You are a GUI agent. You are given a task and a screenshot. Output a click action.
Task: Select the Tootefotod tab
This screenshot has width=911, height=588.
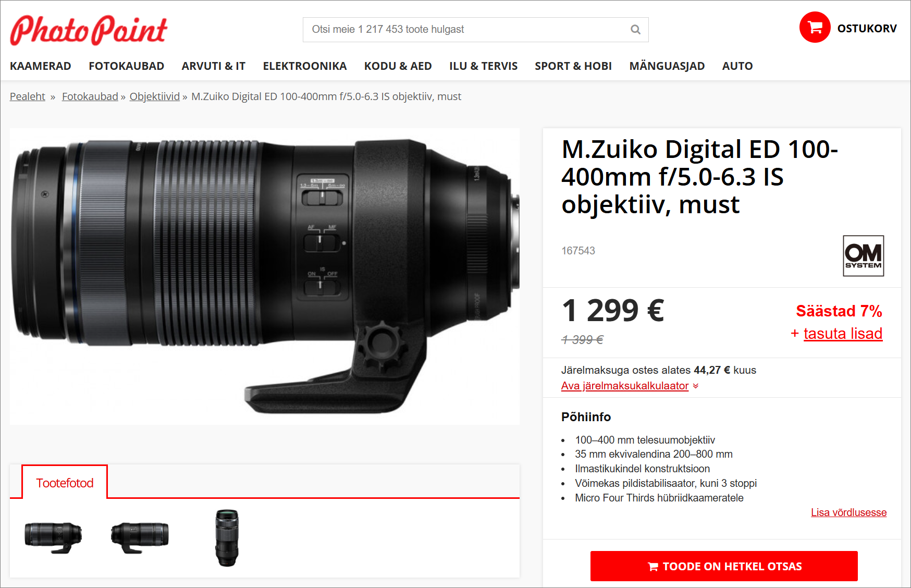(x=65, y=483)
